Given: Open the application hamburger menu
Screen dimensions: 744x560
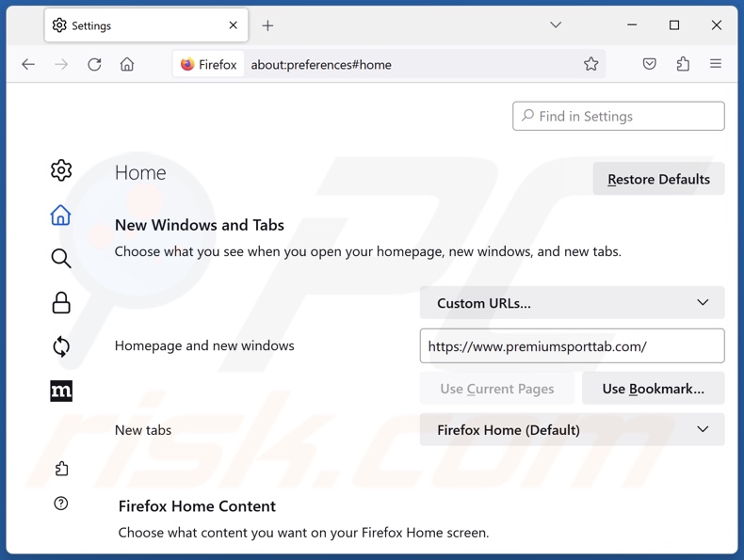Looking at the screenshot, I should (716, 64).
